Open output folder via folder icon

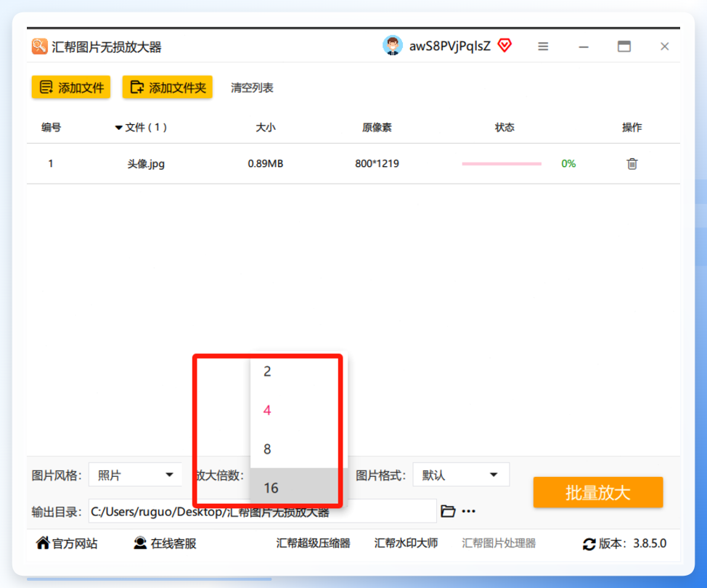pyautogui.click(x=448, y=511)
